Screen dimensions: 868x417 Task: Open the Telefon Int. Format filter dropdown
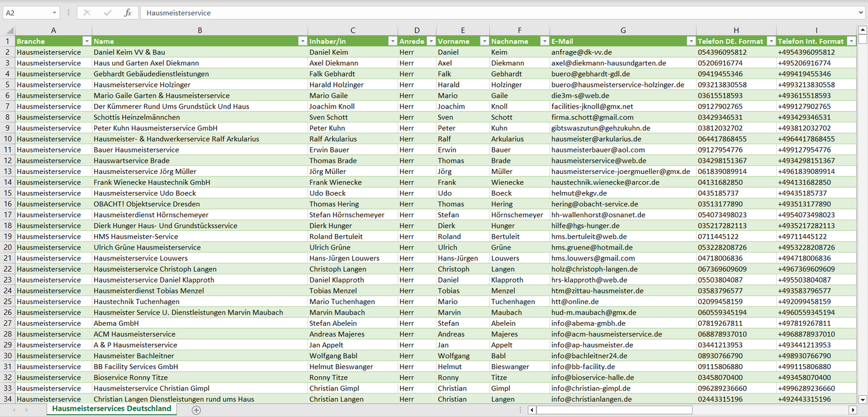[851, 41]
